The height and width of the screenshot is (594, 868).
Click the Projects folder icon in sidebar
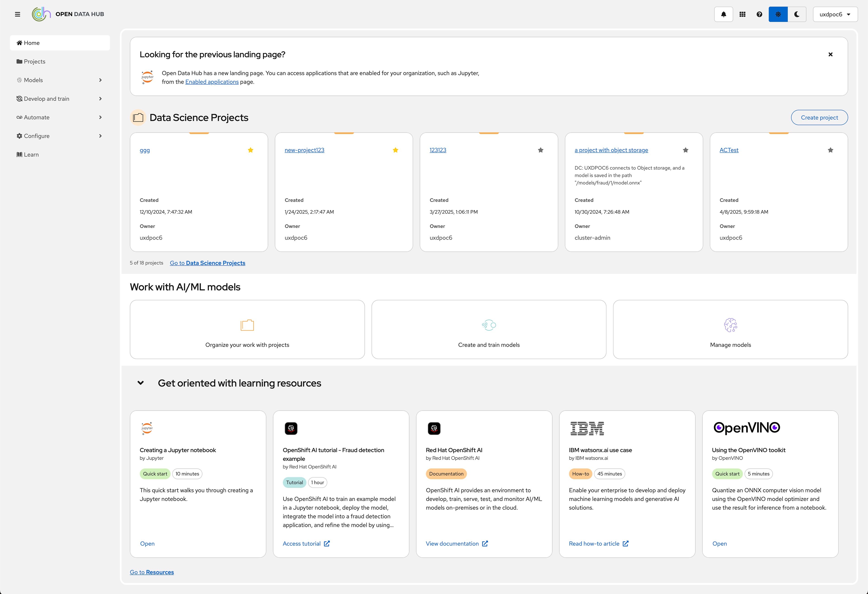point(19,62)
